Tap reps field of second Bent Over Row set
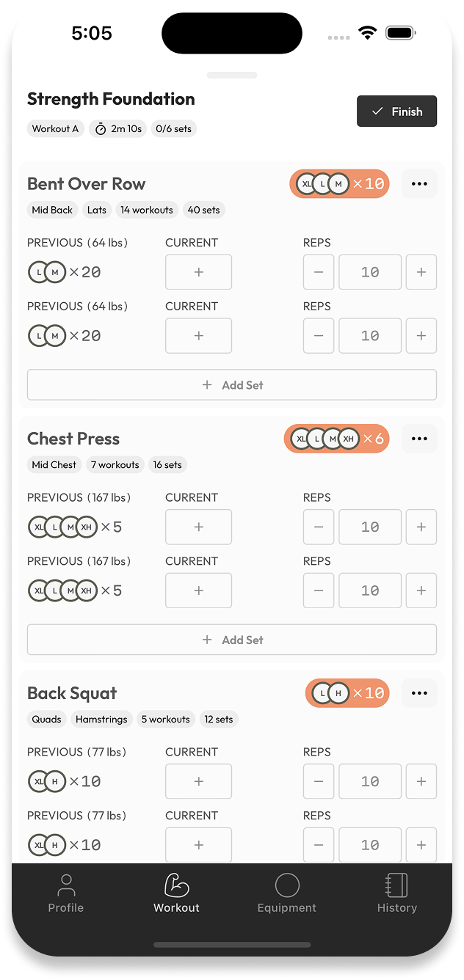The image size is (464, 980). pyautogui.click(x=370, y=336)
